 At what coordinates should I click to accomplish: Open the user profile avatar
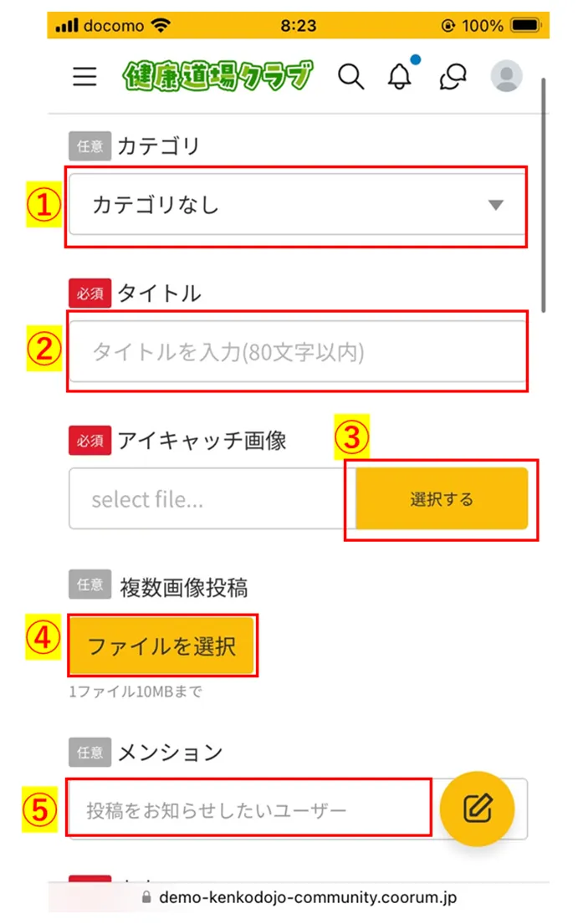pyautogui.click(x=506, y=76)
